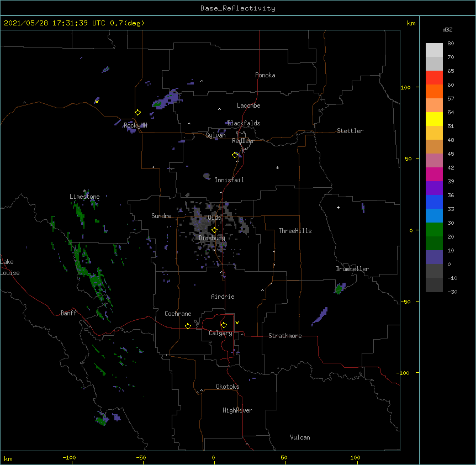Select the blue 36-33 dBZ legend swatch

point(434,202)
